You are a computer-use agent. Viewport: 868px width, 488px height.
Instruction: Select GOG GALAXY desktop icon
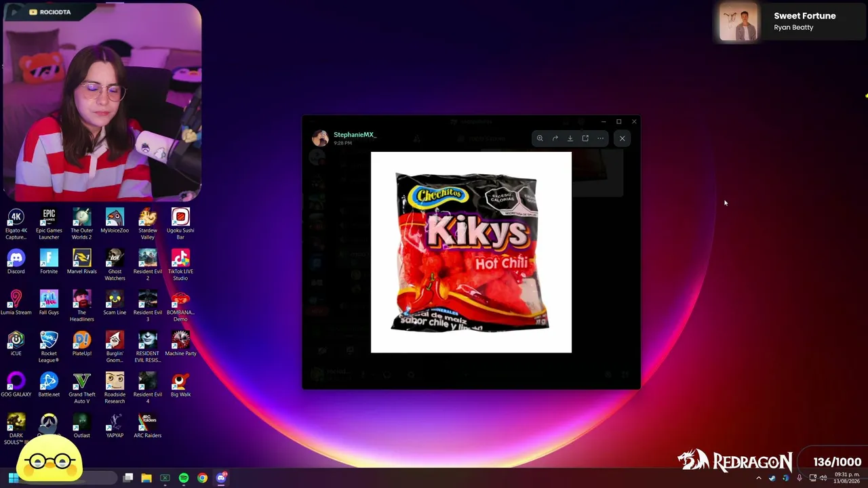pos(16,385)
